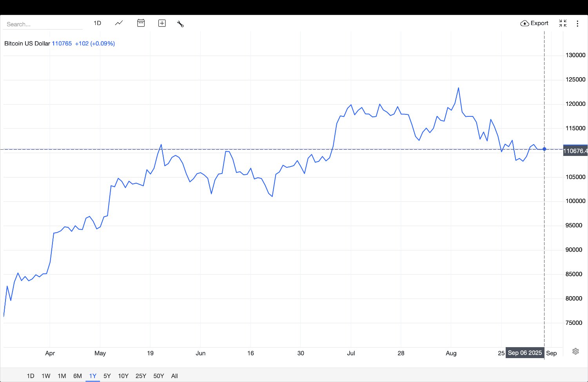Click the Sep 06 2025 date marker

tap(524, 353)
